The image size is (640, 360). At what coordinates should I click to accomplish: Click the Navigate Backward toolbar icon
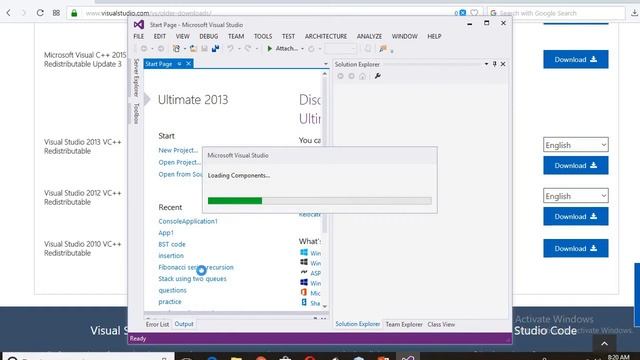(144, 49)
